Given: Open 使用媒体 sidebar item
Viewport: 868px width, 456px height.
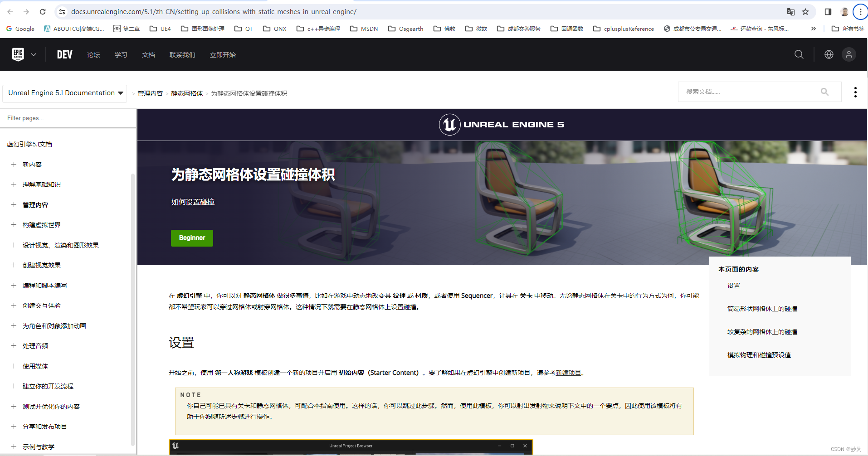Looking at the screenshot, I should 35,366.
